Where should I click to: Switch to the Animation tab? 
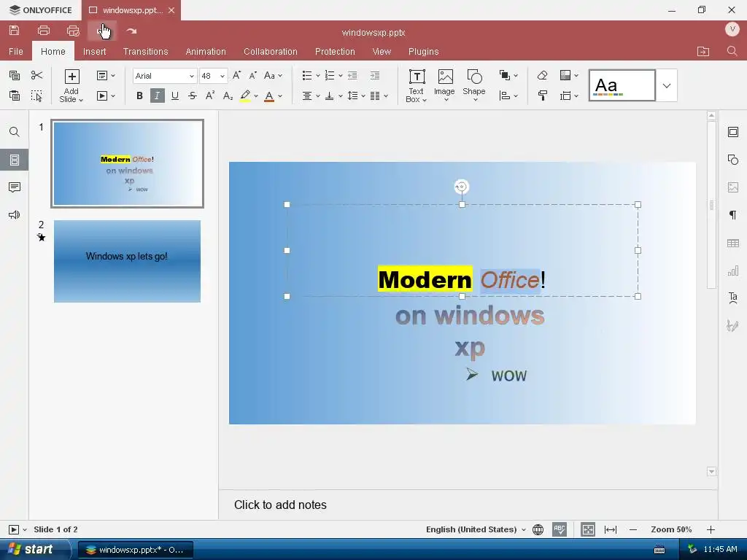point(205,52)
